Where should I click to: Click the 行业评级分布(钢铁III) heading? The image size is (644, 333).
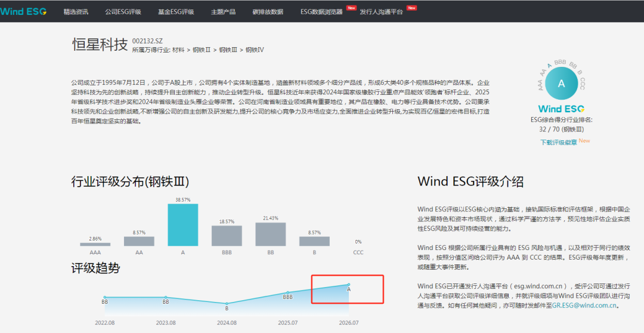click(130, 181)
